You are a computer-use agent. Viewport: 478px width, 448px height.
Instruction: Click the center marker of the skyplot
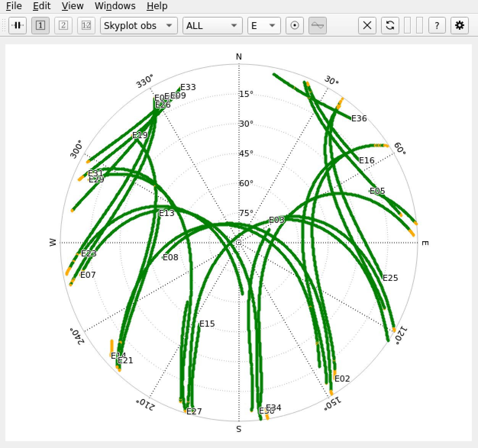coord(239,243)
